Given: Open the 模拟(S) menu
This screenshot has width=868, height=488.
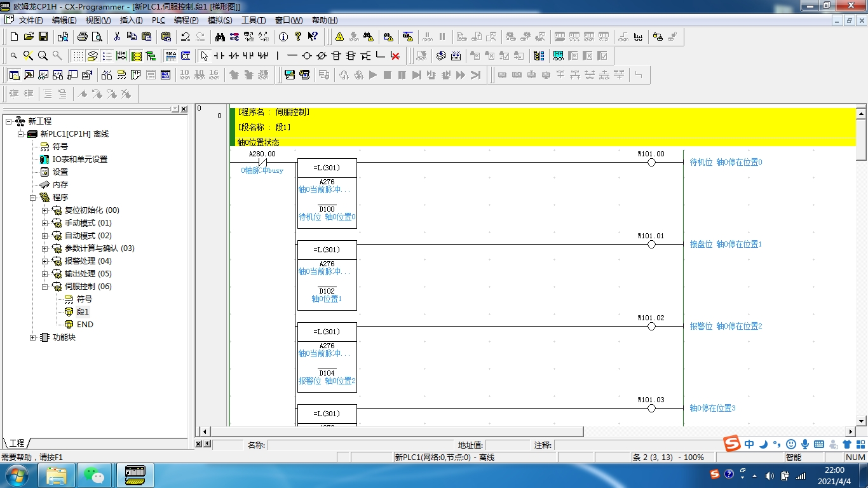Looking at the screenshot, I should click(220, 20).
